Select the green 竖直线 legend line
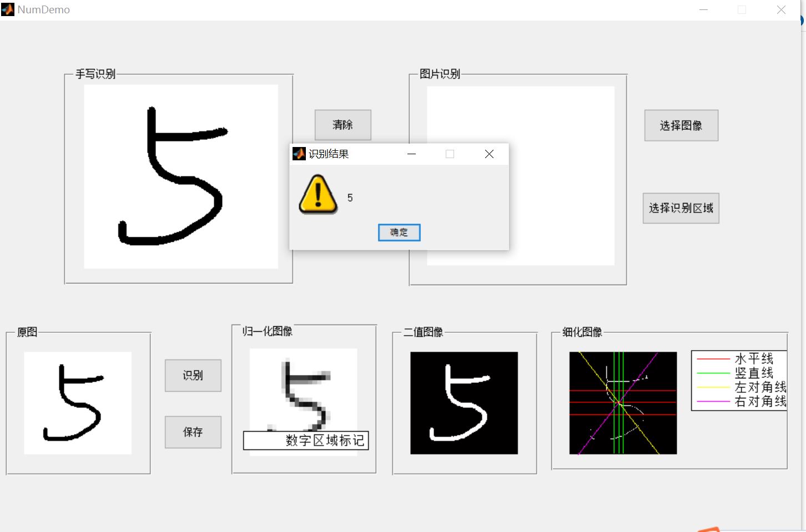The image size is (806, 532). pos(713,373)
